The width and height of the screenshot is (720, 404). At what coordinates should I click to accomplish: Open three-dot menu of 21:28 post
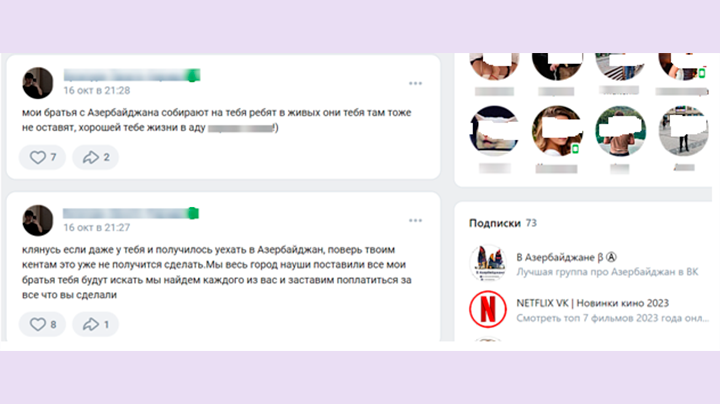pos(415,83)
